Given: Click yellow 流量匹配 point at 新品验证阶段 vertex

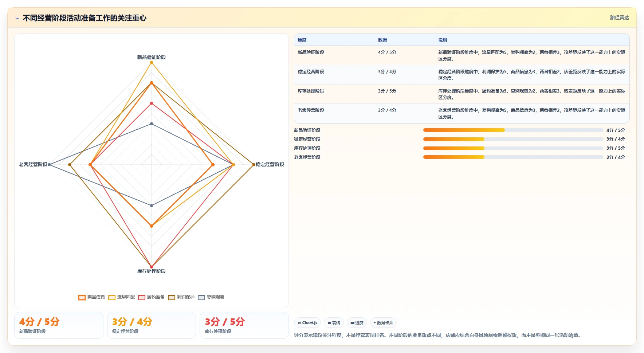Looking at the screenshot, I should pyautogui.click(x=152, y=63).
